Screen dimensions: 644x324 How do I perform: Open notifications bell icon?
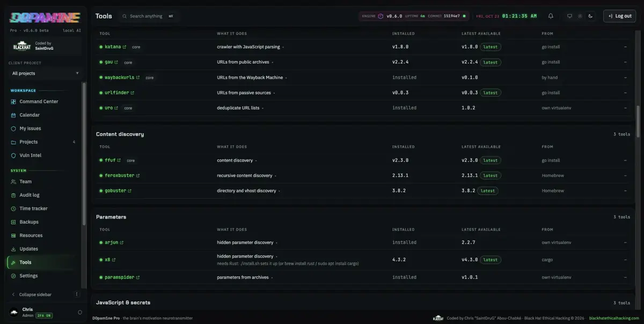click(x=551, y=16)
